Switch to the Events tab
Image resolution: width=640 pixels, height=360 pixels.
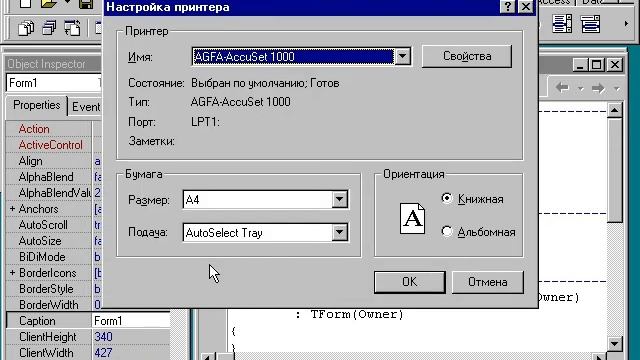pyautogui.click(x=85, y=107)
